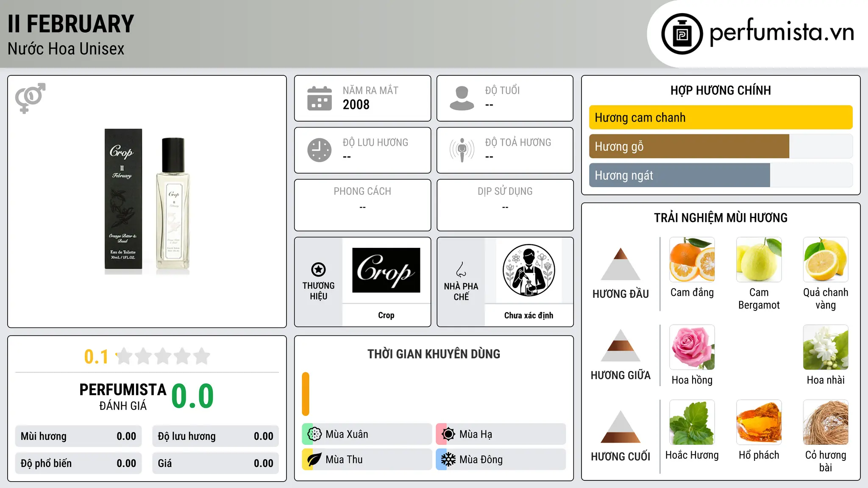
Task: Click the star badge icon above Thương hiệu
Action: pos(318,269)
